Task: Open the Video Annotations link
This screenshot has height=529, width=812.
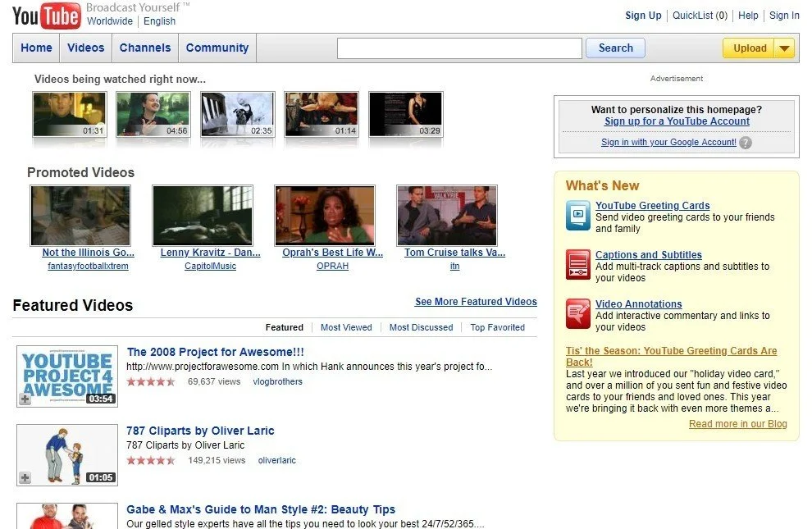Action: tap(638, 303)
